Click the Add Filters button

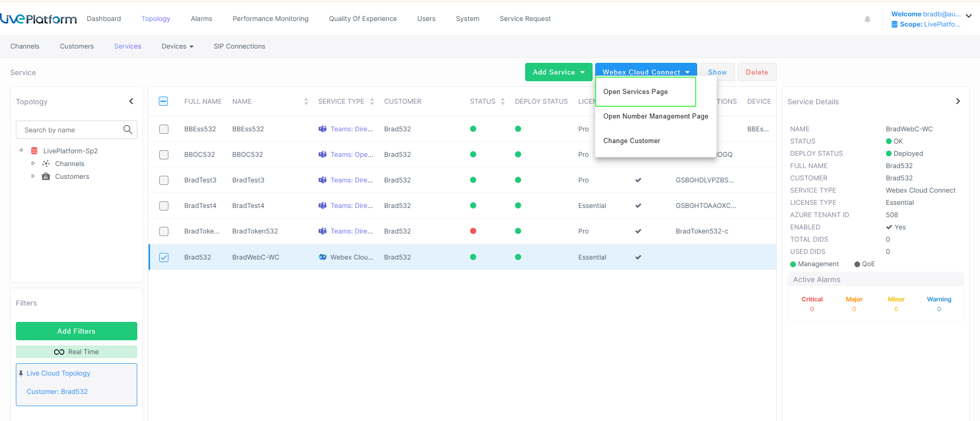(77, 331)
